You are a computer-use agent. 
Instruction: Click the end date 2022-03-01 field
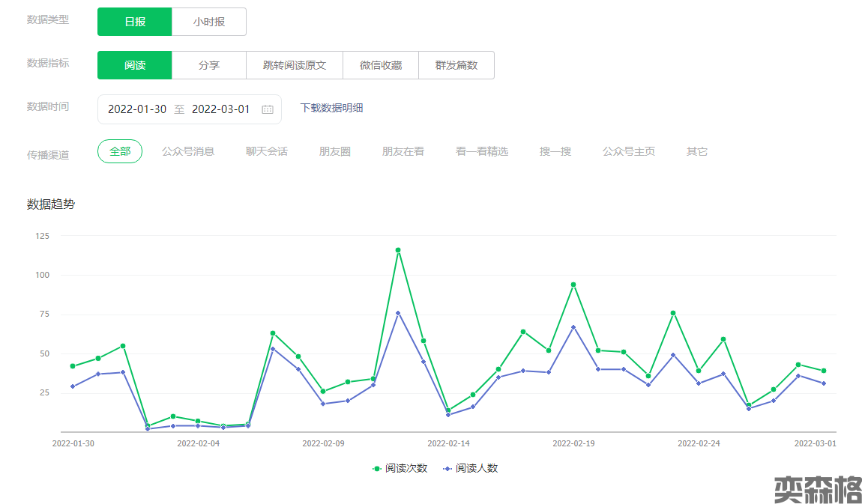(x=221, y=109)
